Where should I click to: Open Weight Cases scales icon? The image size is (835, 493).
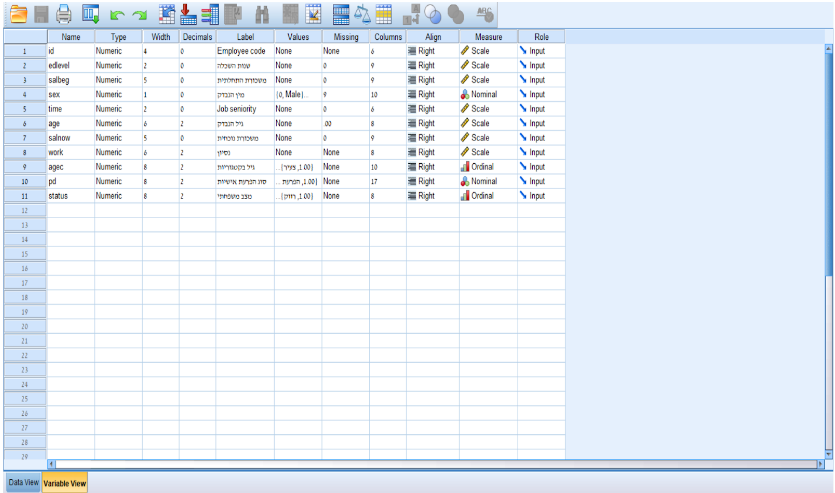tap(363, 14)
